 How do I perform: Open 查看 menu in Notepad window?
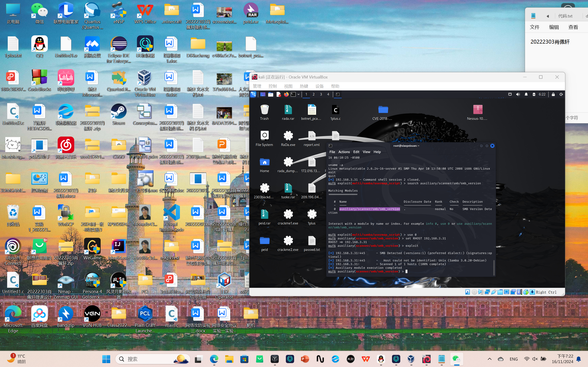(573, 27)
